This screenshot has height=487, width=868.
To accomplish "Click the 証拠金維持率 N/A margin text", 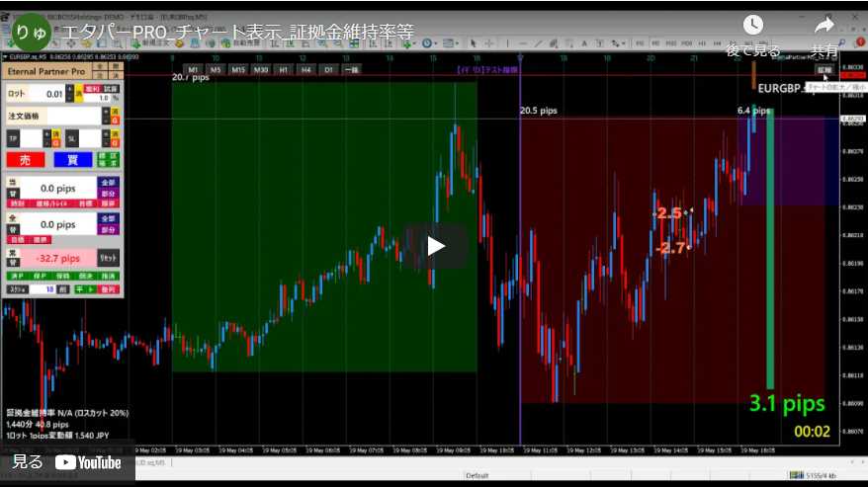I will tap(67, 413).
